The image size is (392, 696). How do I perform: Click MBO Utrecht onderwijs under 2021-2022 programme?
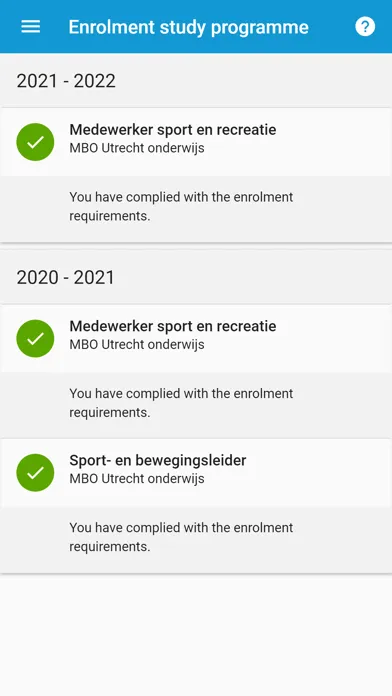(137, 148)
